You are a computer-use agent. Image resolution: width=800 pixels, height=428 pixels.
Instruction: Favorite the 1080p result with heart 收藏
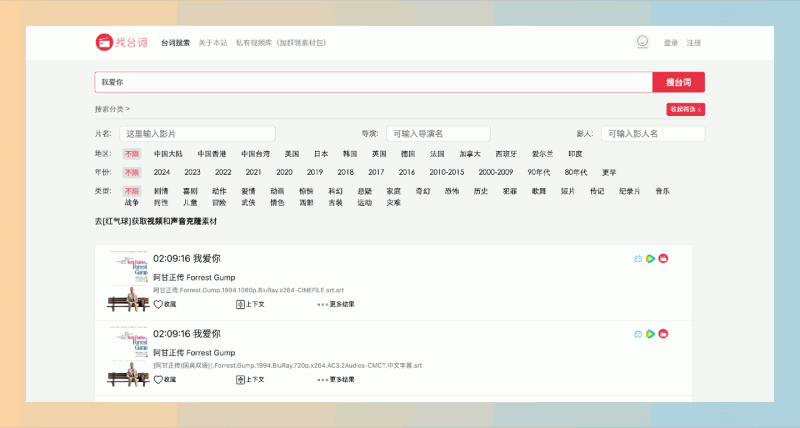(x=165, y=304)
